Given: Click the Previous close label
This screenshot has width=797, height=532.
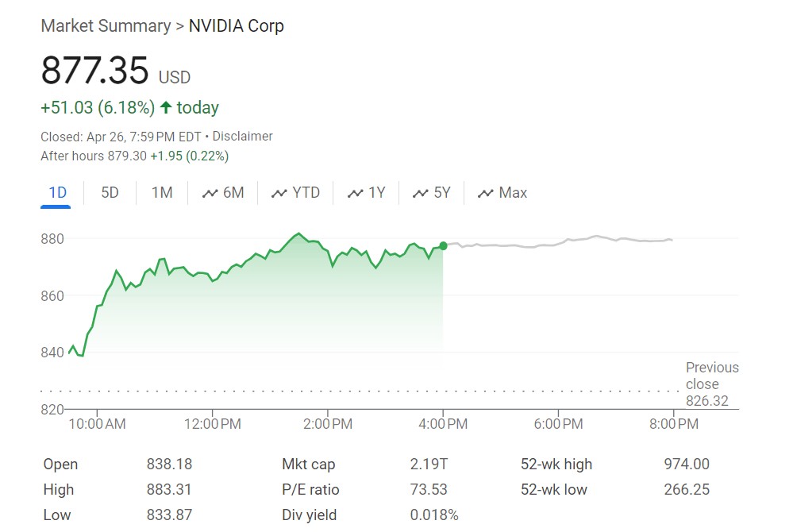Looking at the screenshot, I should click(x=712, y=376).
